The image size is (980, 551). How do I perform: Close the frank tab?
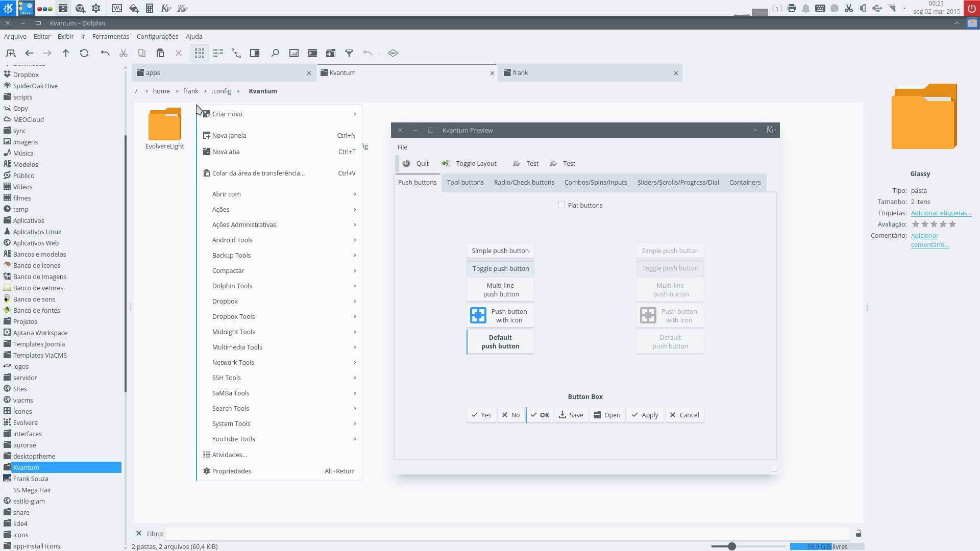click(x=676, y=73)
